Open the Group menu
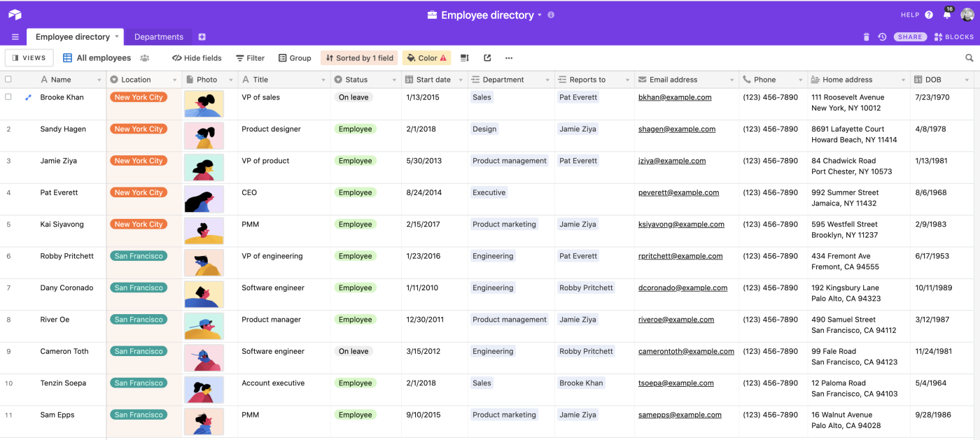Viewport: 980px width, 440px height. point(295,58)
